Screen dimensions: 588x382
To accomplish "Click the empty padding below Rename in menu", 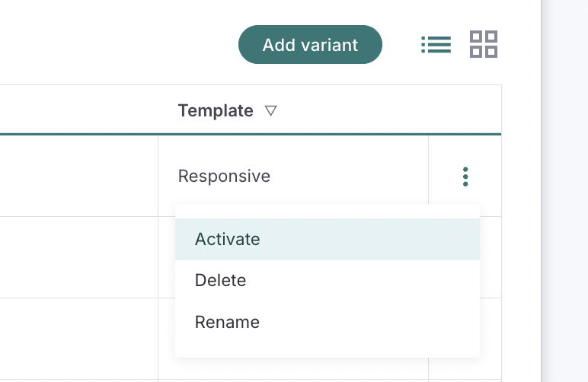I will click(327, 349).
